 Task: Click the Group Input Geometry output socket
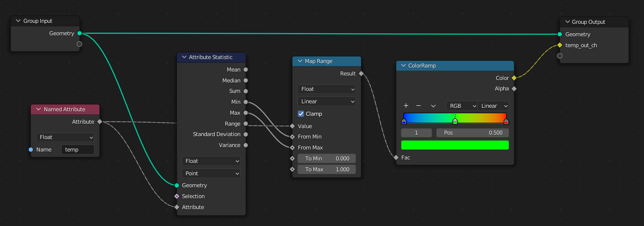80,33
